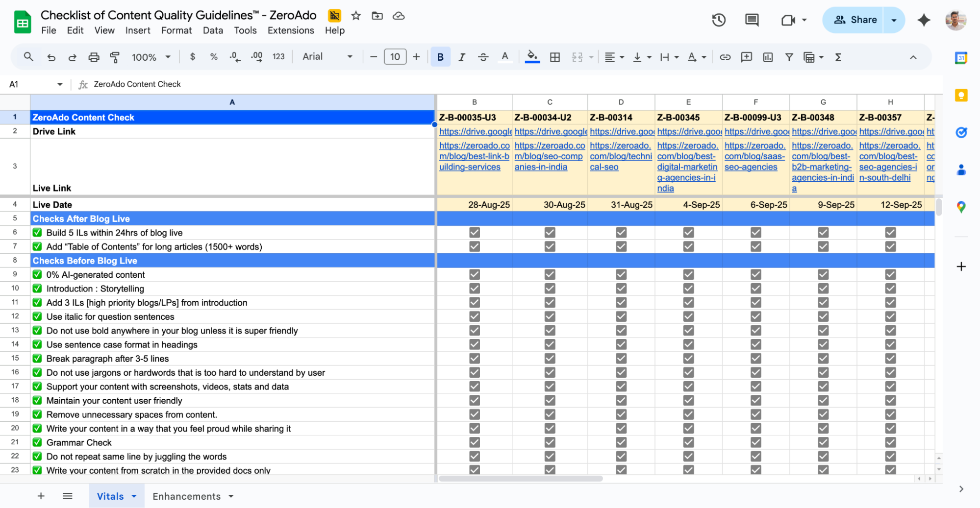Open the fill color picker
This screenshot has width=980, height=508.
[532, 57]
